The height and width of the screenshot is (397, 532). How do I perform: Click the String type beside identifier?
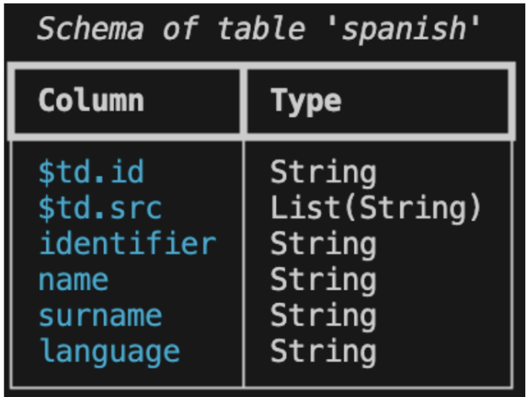point(323,244)
